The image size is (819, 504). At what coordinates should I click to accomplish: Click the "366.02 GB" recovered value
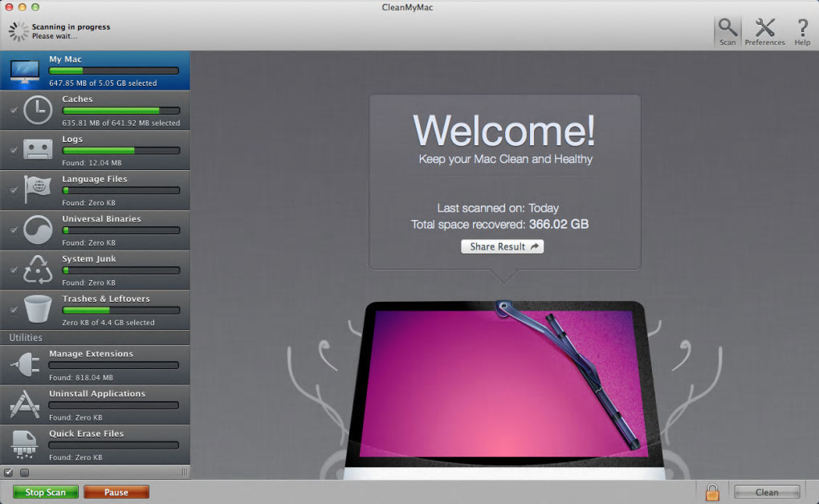tap(558, 224)
